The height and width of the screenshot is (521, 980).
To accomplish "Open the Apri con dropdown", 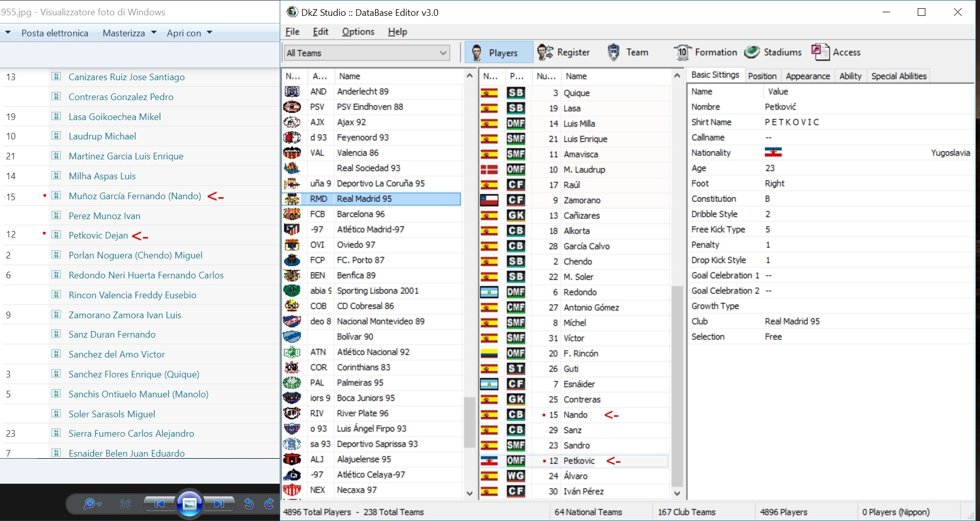I will click(x=189, y=33).
